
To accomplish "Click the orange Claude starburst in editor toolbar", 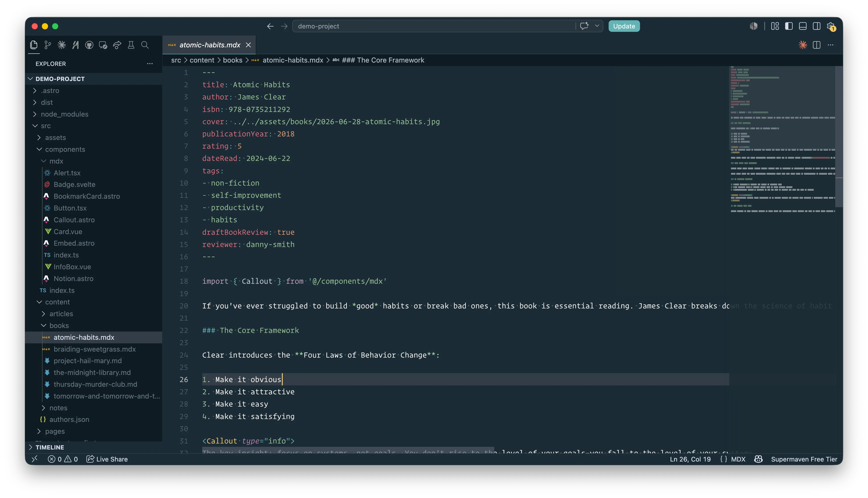I will click(803, 45).
